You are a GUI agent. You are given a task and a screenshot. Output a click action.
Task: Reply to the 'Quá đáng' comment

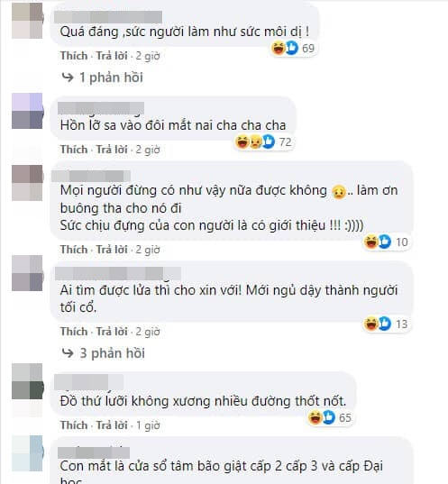pyautogui.click(x=112, y=56)
